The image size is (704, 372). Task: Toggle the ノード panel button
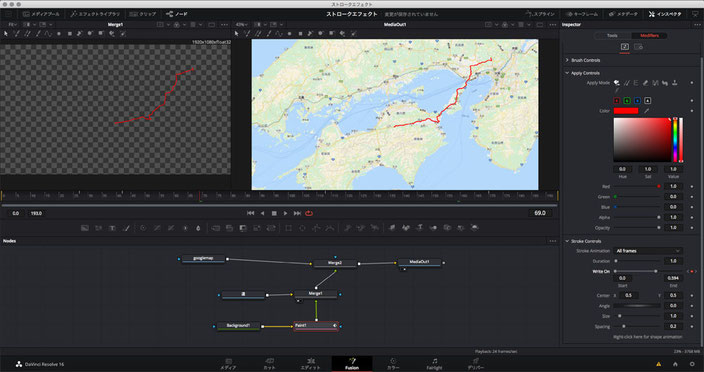[177, 14]
